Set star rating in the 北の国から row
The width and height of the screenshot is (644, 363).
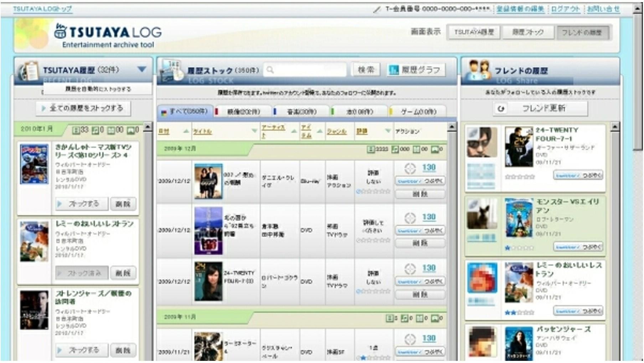coord(373,240)
